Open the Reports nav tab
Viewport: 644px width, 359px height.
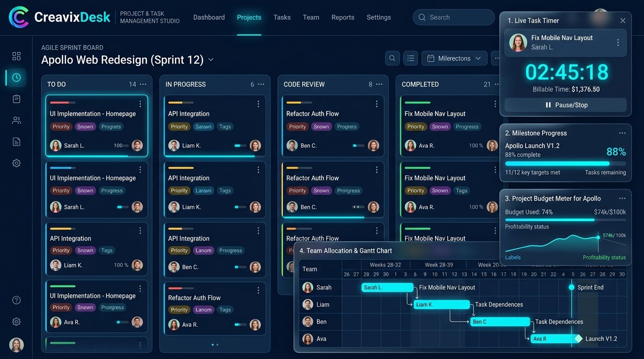[343, 17]
